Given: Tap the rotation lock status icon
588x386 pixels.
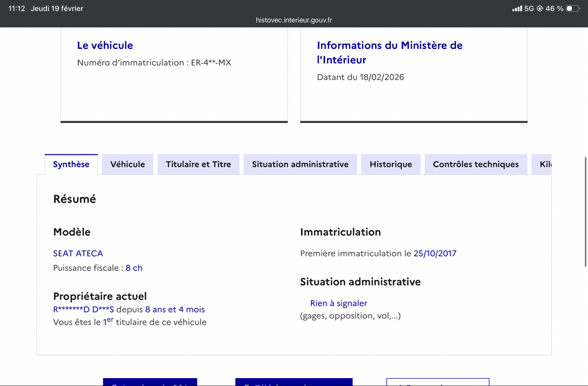Looking at the screenshot, I should tap(539, 8).
